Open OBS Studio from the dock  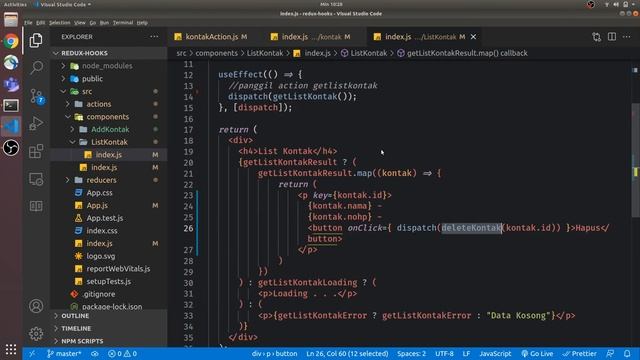(11, 148)
